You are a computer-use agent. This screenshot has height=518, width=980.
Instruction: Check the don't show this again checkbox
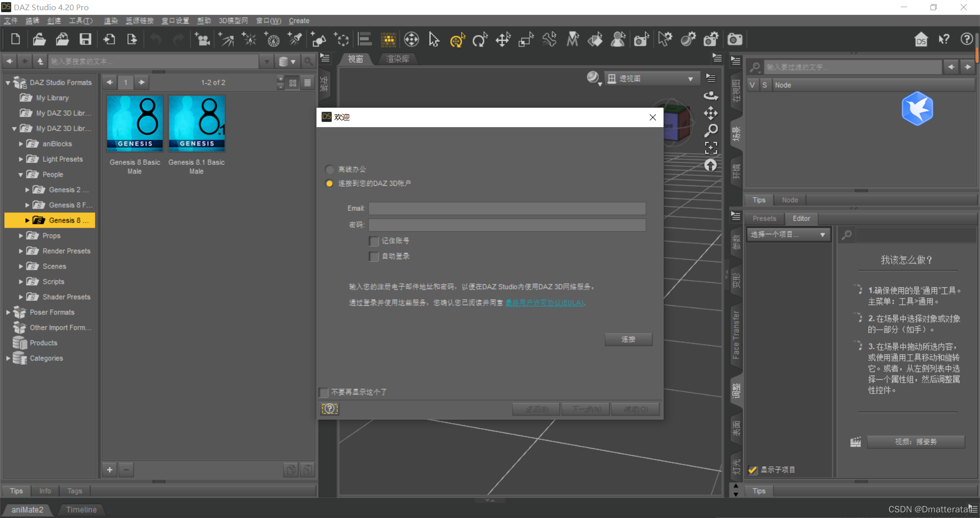[324, 392]
